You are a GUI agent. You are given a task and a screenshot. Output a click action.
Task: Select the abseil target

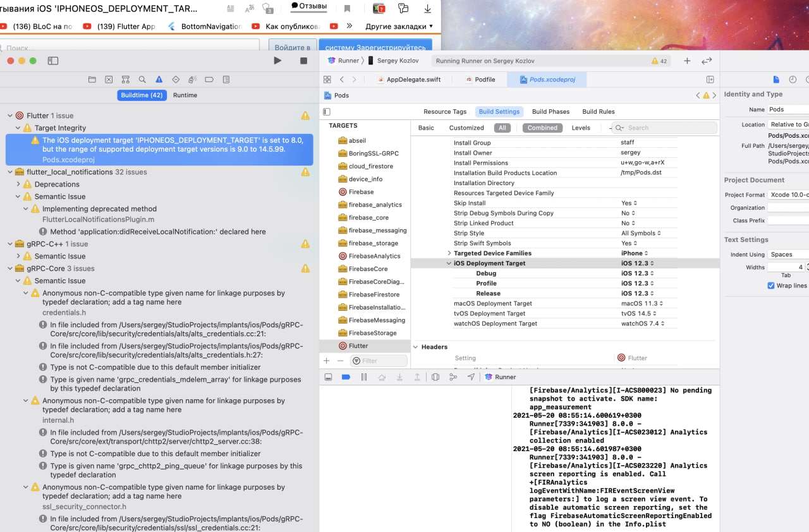tap(357, 141)
